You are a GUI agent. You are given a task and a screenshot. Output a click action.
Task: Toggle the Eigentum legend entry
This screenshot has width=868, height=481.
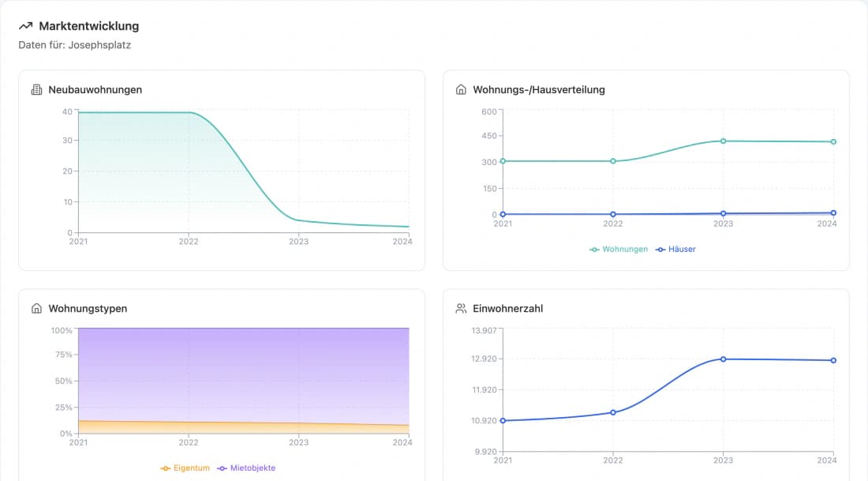point(185,468)
